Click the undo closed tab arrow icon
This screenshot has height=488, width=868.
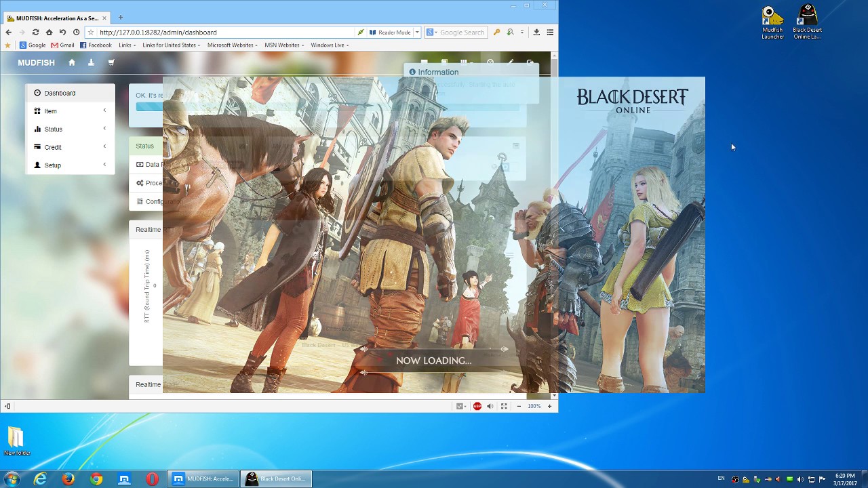[x=62, y=32]
